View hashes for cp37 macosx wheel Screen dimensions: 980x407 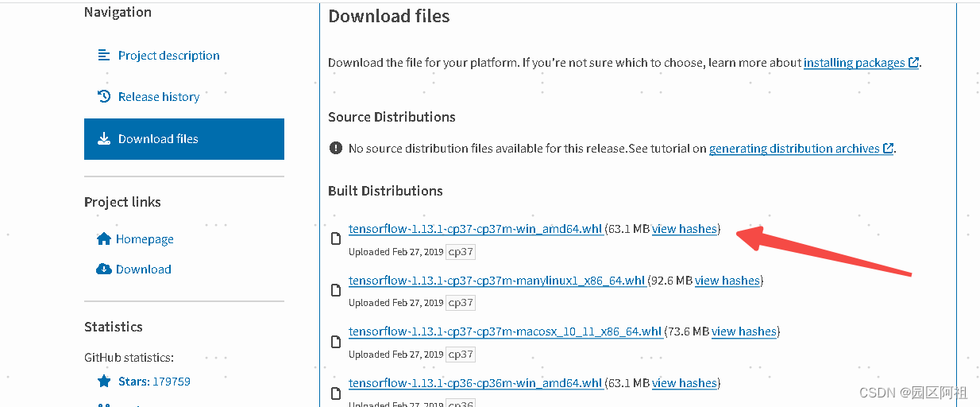click(744, 331)
